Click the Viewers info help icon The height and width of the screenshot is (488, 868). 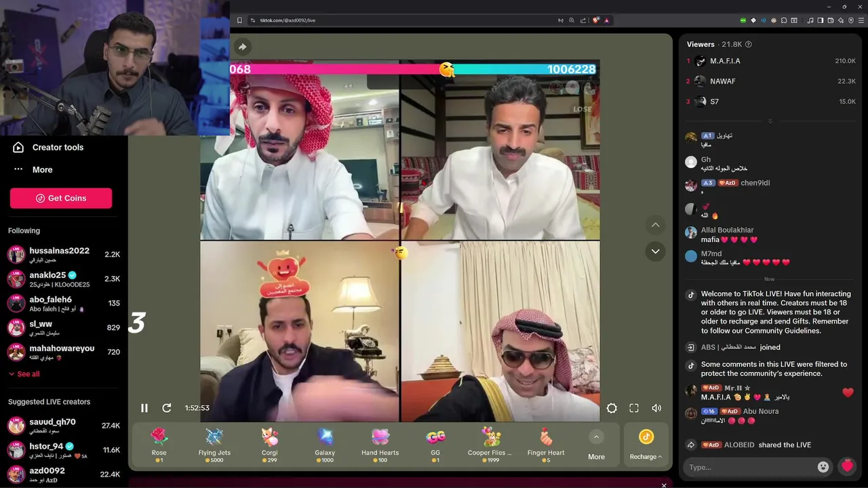coord(749,44)
